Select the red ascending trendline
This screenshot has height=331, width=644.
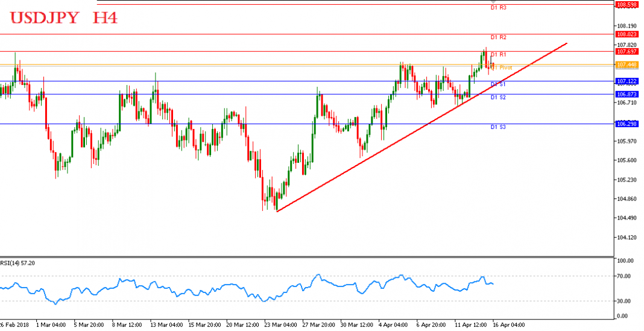[422, 127]
